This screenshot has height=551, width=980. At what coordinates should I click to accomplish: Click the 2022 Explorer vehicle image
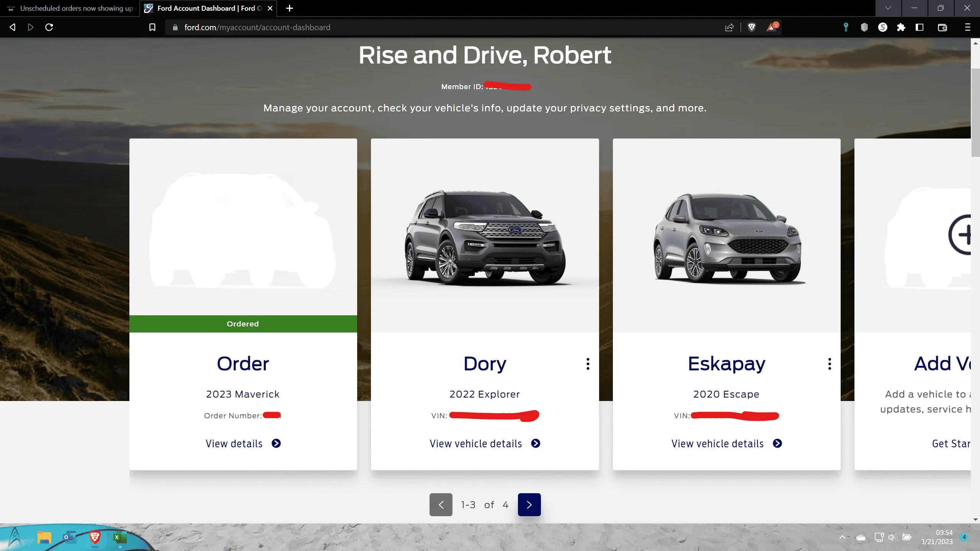[x=485, y=238]
